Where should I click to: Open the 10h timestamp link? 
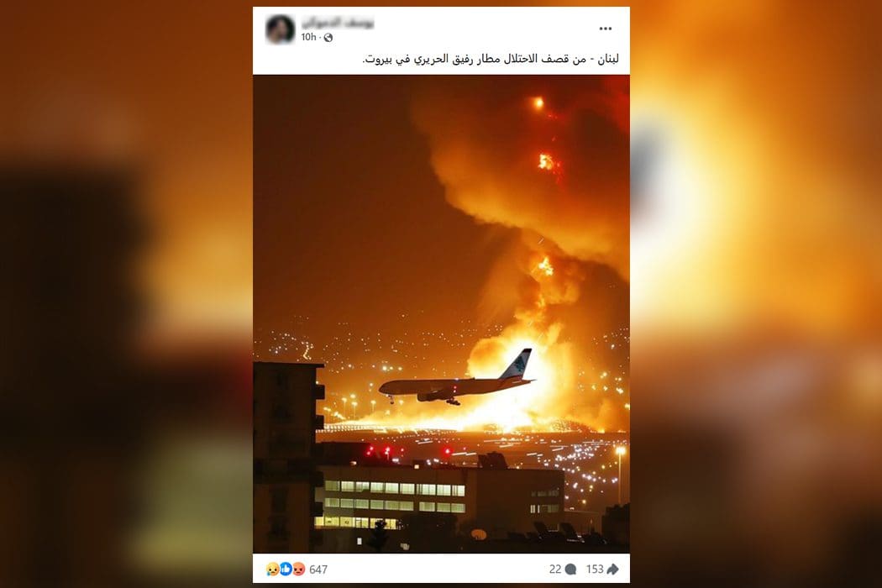point(308,37)
